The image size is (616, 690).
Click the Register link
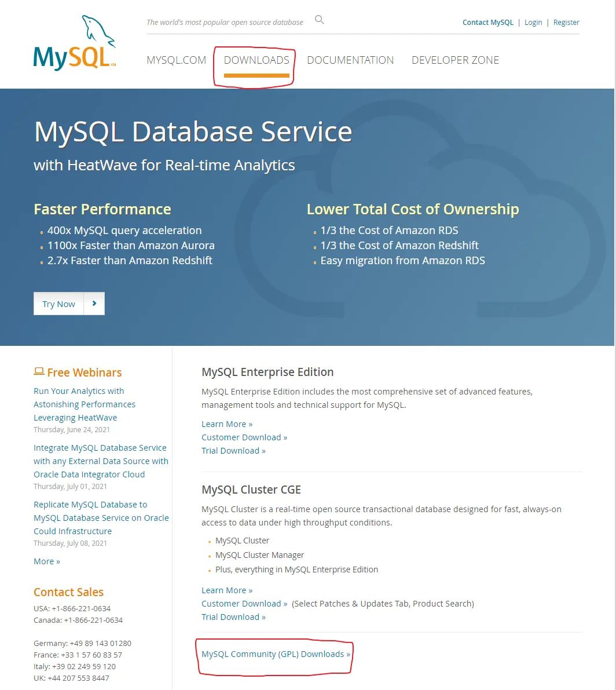point(566,23)
